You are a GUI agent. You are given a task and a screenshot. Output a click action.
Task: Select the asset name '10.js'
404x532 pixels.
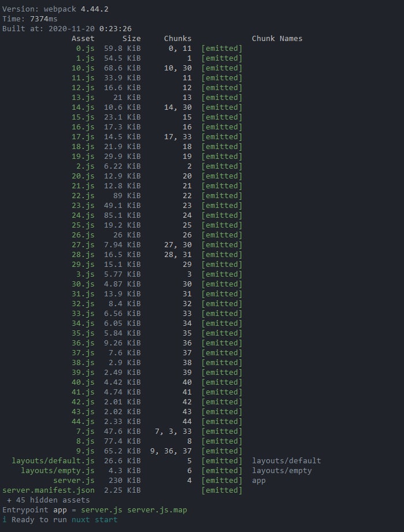point(83,68)
